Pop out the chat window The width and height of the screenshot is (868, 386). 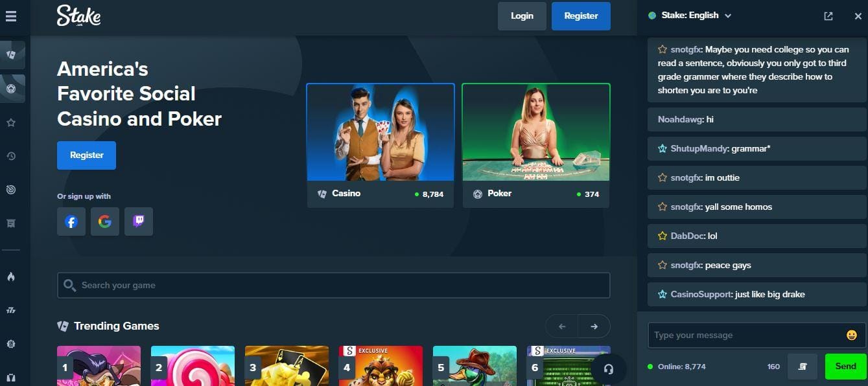[x=828, y=16]
